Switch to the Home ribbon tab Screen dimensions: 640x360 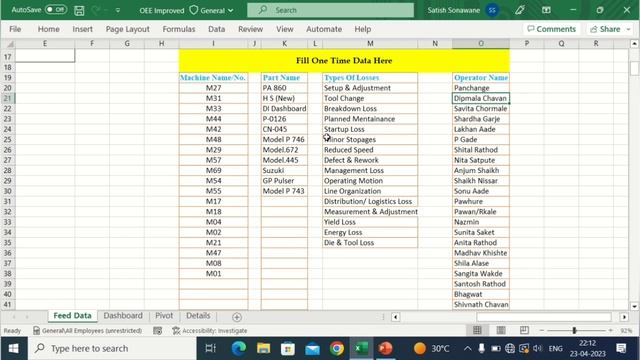(49, 29)
